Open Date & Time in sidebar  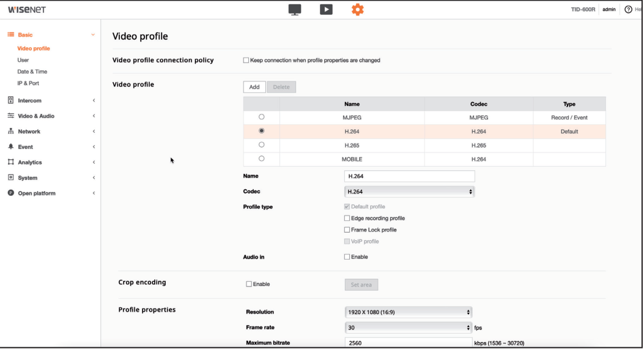tap(32, 72)
